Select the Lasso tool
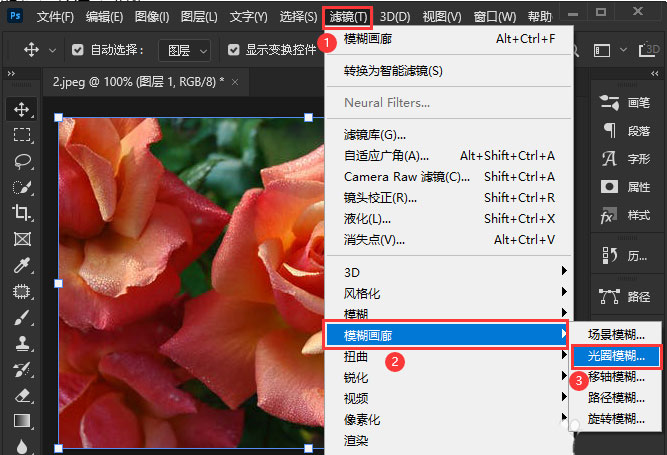The width and height of the screenshot is (667, 455). (22, 161)
